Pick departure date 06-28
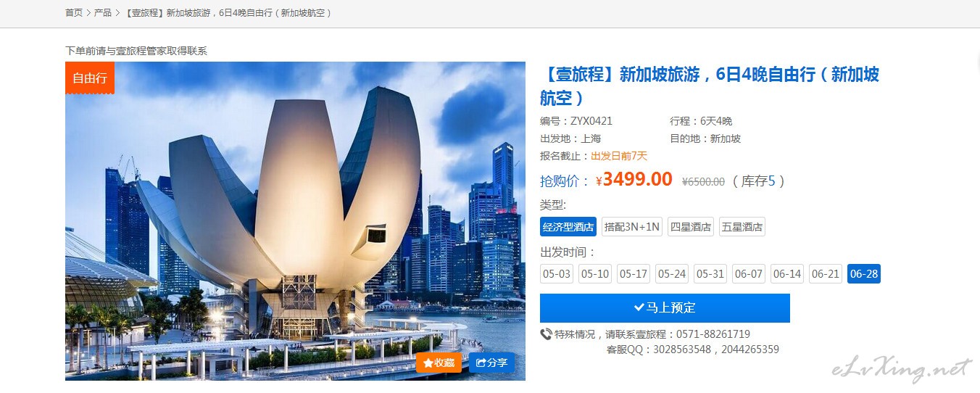Viewport: 980px width, 393px height. (864, 274)
